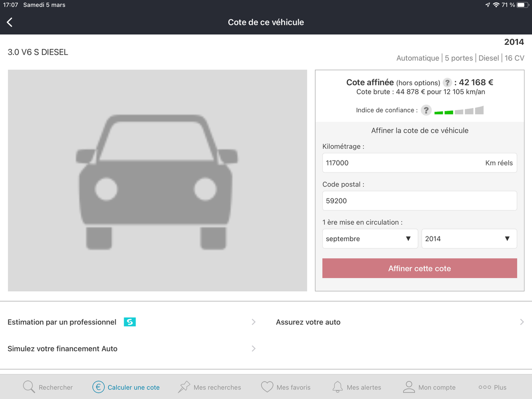
Task: Tap the Samedi 5 mars date in the status bar
Action: pyautogui.click(x=44, y=5)
